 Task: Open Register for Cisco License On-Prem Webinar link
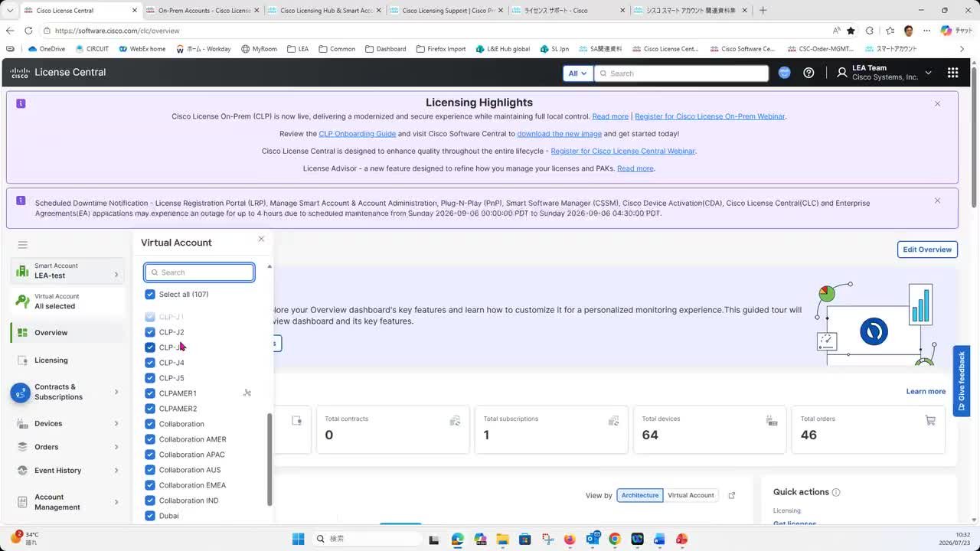point(710,116)
